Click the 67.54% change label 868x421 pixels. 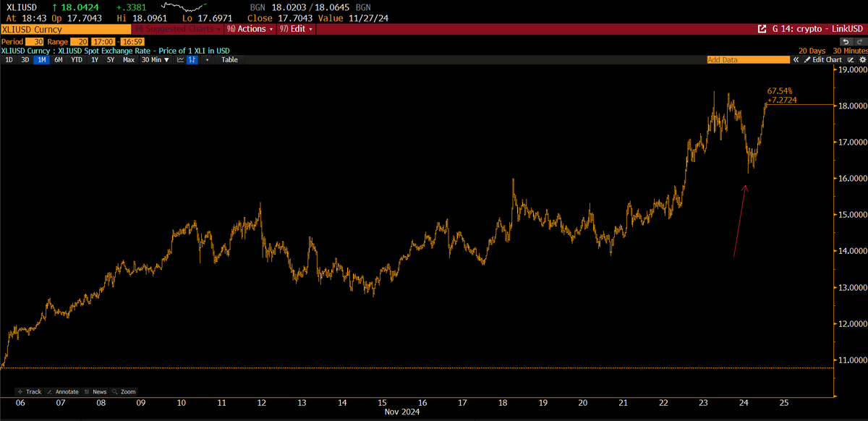780,91
